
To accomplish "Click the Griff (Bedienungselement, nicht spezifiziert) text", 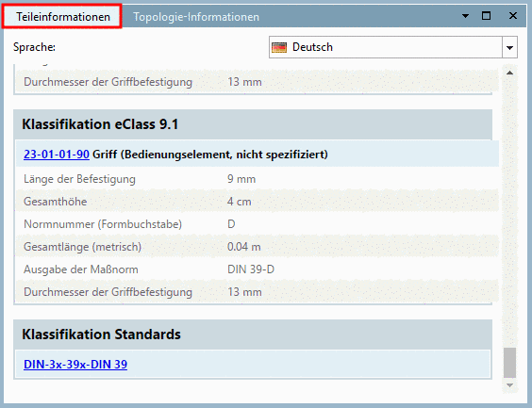I will [x=210, y=155].
